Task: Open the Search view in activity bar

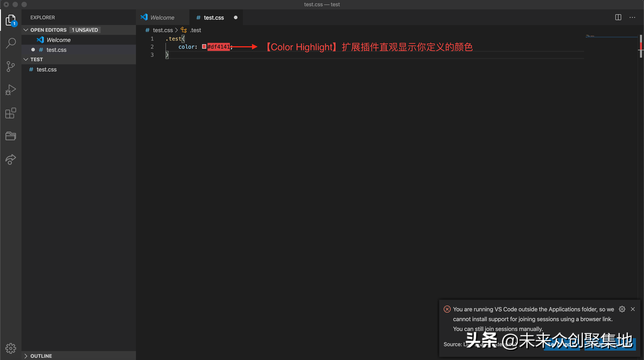Action: pyautogui.click(x=11, y=43)
